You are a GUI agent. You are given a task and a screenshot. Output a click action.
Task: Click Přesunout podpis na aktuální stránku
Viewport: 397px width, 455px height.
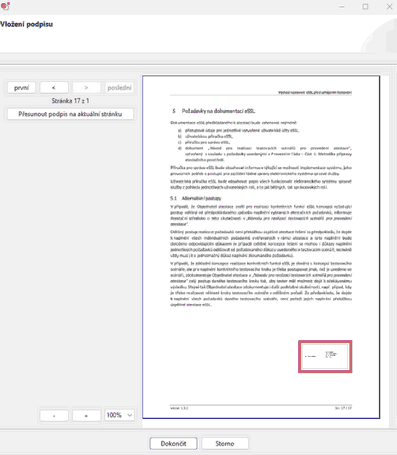click(x=70, y=114)
